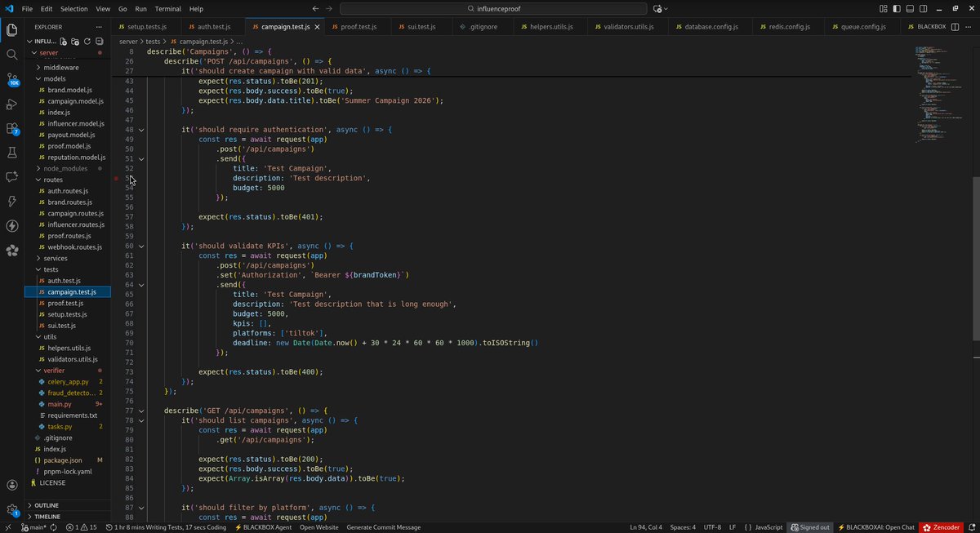
Task: Open the Search view in activity bar
Action: point(12,55)
